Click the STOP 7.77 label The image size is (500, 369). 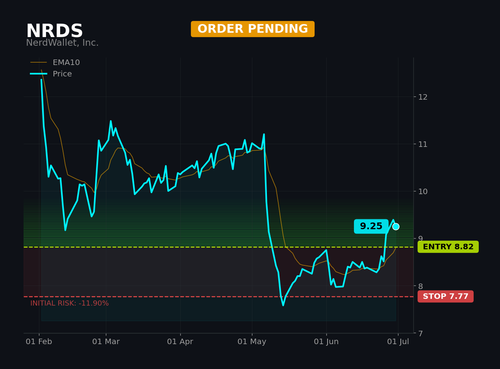tap(445, 296)
